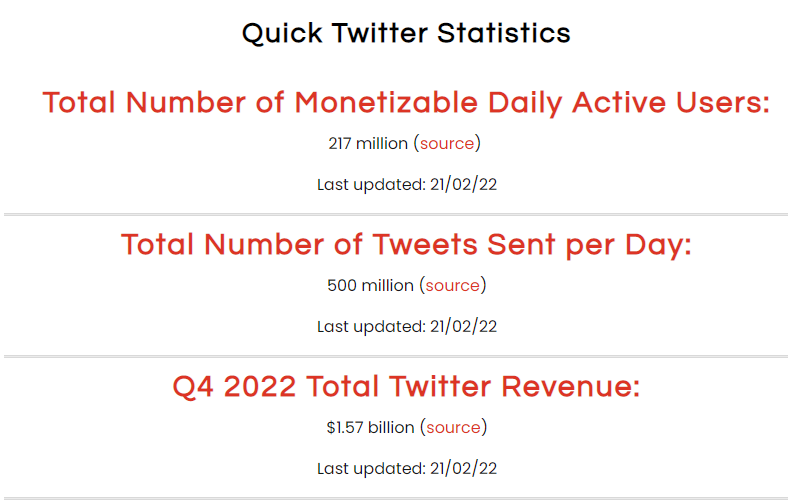Open the source link beside $1.57 billion
The width and height of the screenshot is (788, 504).
453,428
